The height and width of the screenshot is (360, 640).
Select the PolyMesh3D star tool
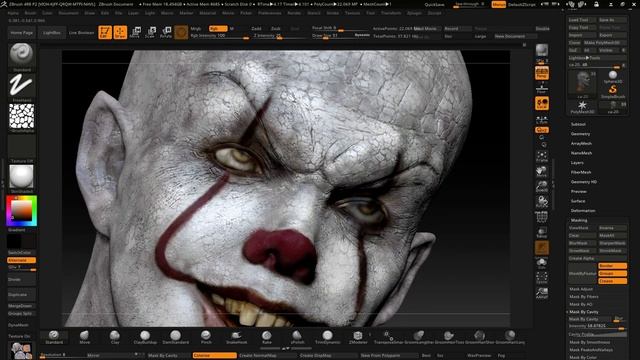pyautogui.click(x=582, y=107)
